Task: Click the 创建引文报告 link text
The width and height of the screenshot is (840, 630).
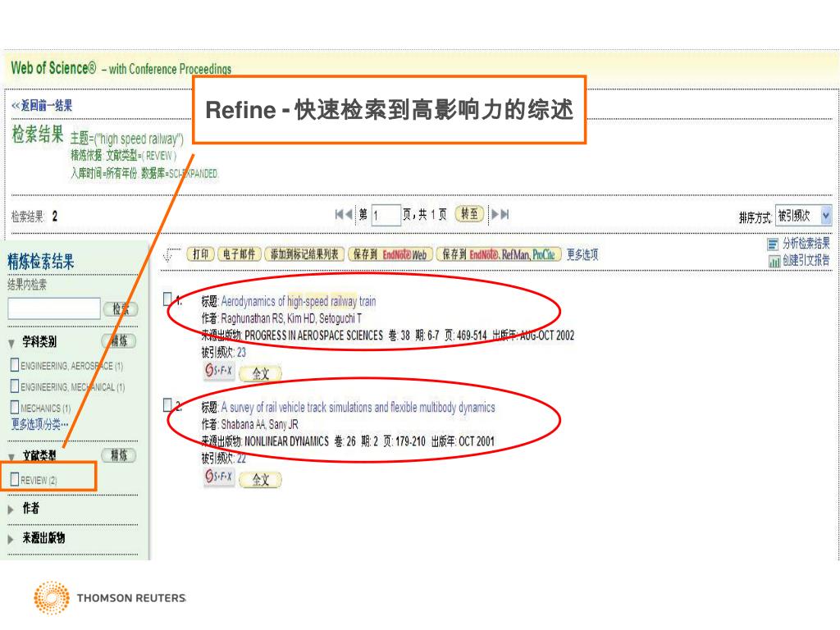Action: click(x=806, y=260)
